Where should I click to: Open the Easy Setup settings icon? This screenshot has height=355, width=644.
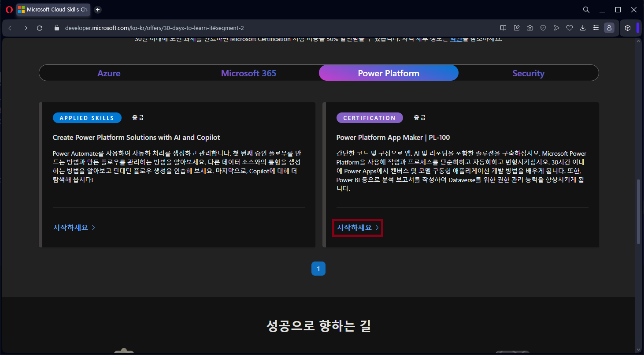click(596, 27)
